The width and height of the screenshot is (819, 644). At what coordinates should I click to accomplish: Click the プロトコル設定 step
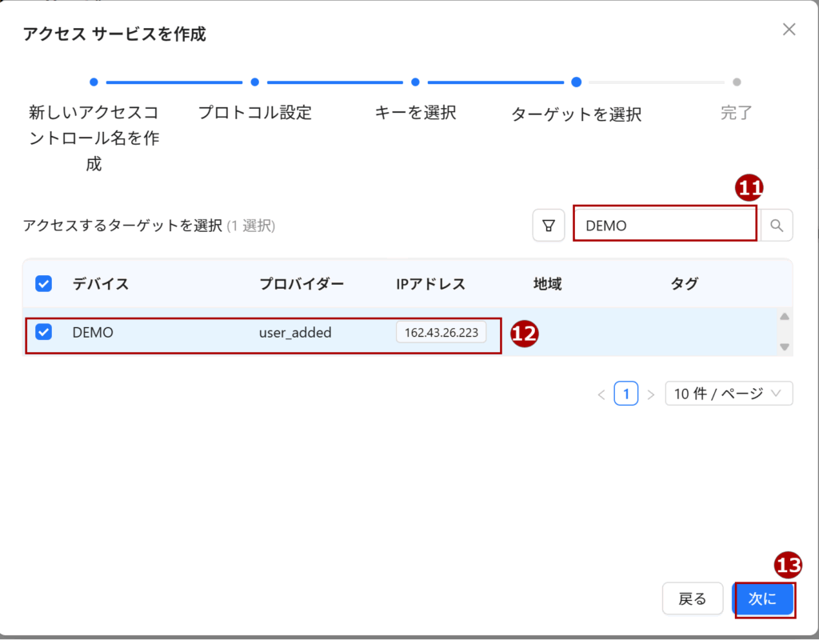tap(254, 112)
